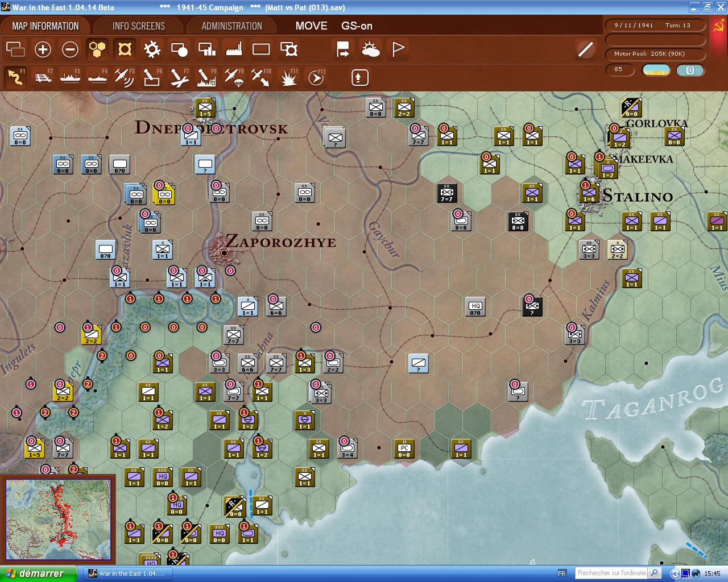728x582 pixels.
Task: Click the GS-on status label
Action: pyautogui.click(x=357, y=26)
